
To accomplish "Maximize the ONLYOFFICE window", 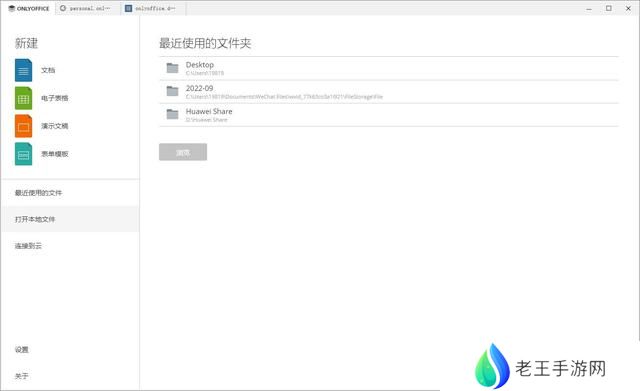I will point(609,8).
